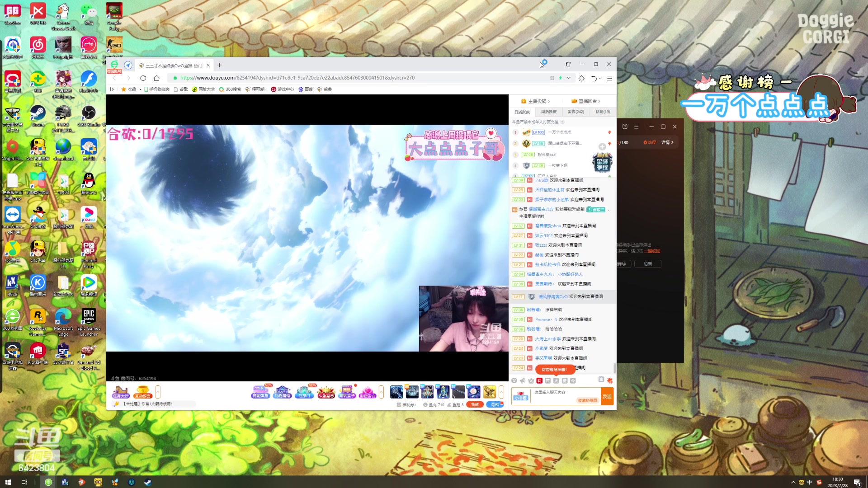Open the address bar dropdown arrow
Viewport: 868px width, 488px height.
569,78
